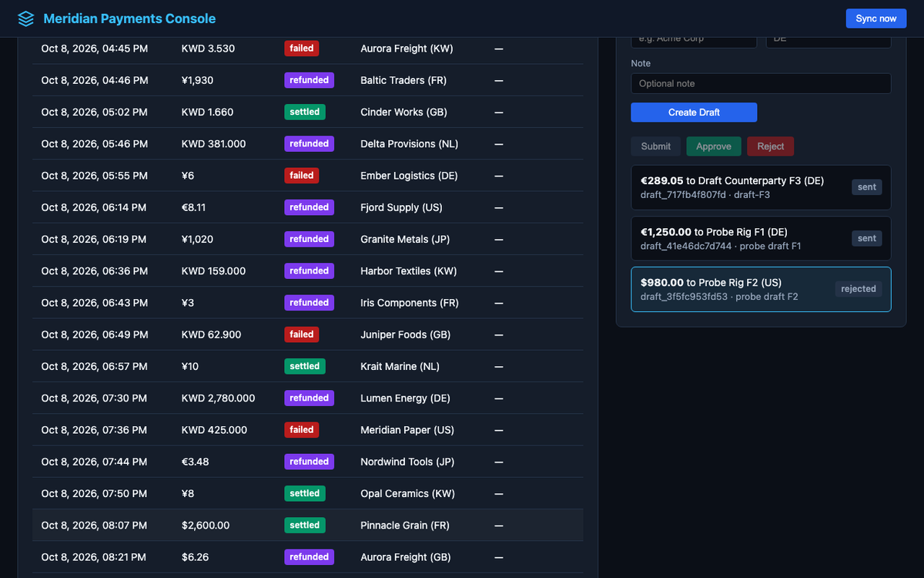924x578 pixels.
Task: Click the refunded badge for Harbor Textiles (KW)
Action: coord(310,271)
